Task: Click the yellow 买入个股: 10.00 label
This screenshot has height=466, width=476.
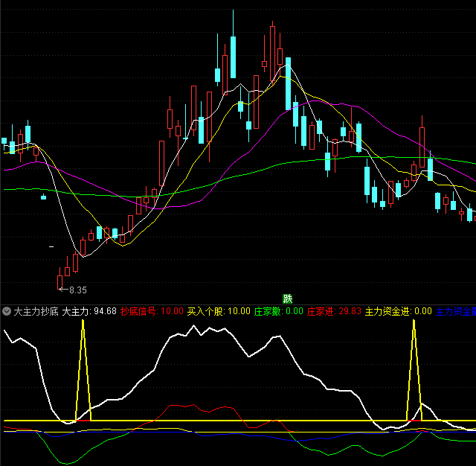Action: [x=219, y=311]
